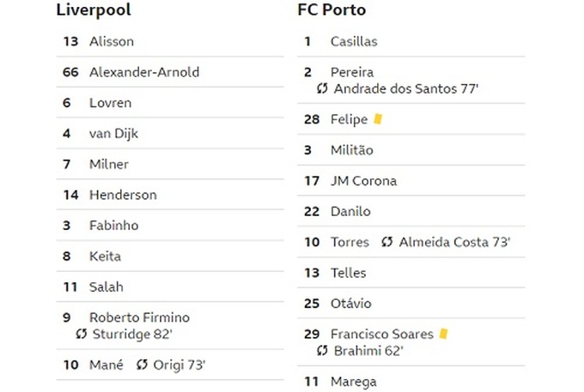
Task: Click Felipe's yellow card icon
Action: point(378,119)
